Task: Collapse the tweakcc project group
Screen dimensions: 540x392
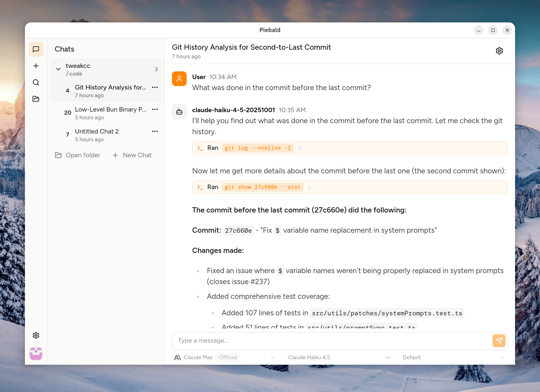Action: pos(58,69)
